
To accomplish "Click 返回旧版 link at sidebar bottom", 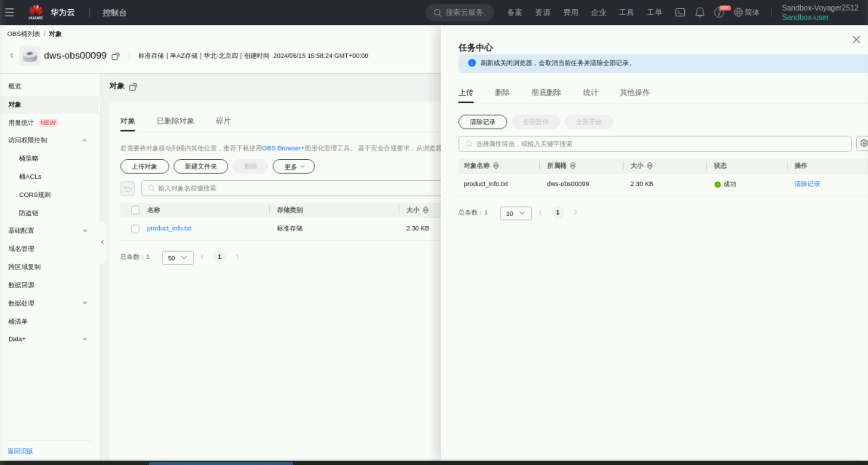I will [20, 451].
